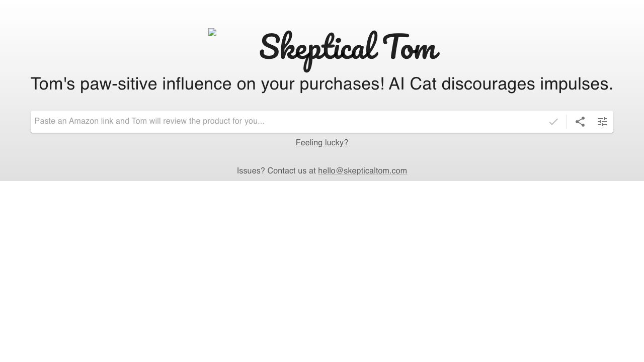Screen dimensions: 644x362
Task: Click the divider between check and share icons
Action: (567, 122)
